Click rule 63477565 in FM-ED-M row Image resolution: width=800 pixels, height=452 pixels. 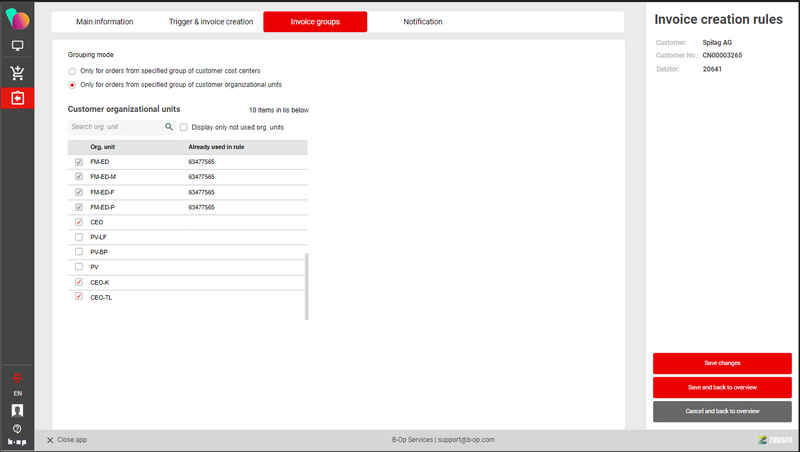point(202,177)
